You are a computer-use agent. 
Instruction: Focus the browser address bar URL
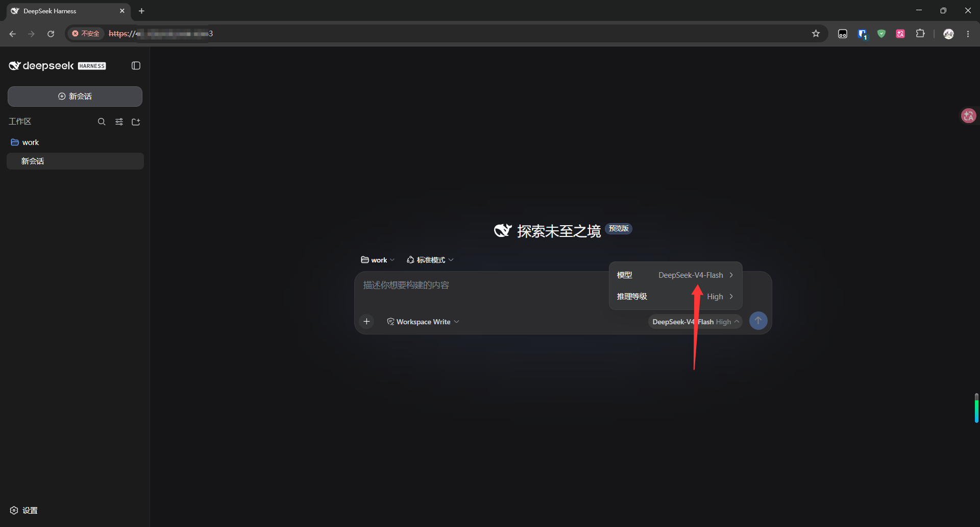tap(454, 34)
